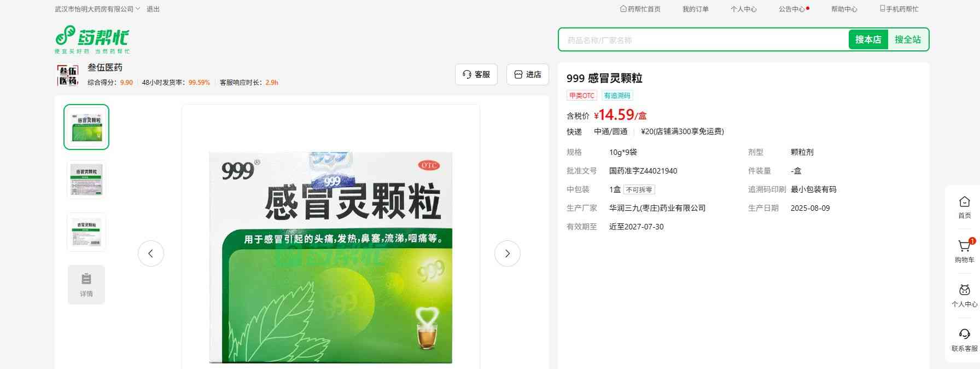The image size is (980, 369).
Task: Show the next product image
Action: tap(507, 253)
